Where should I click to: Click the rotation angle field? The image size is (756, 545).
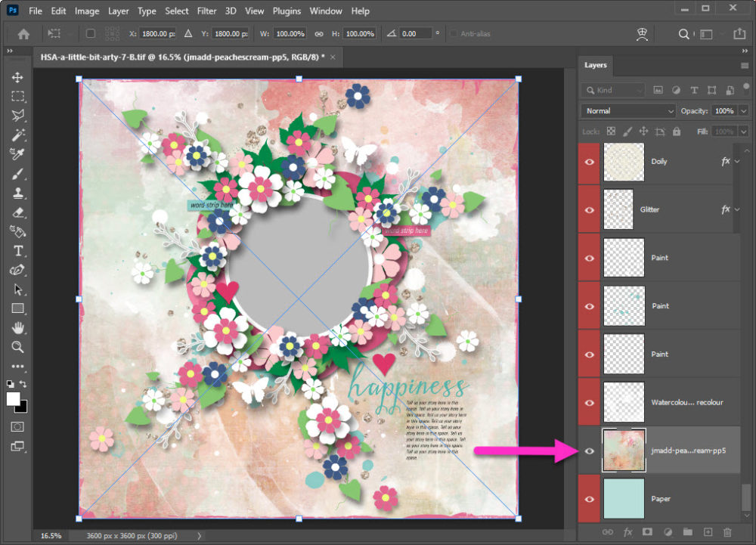click(416, 34)
